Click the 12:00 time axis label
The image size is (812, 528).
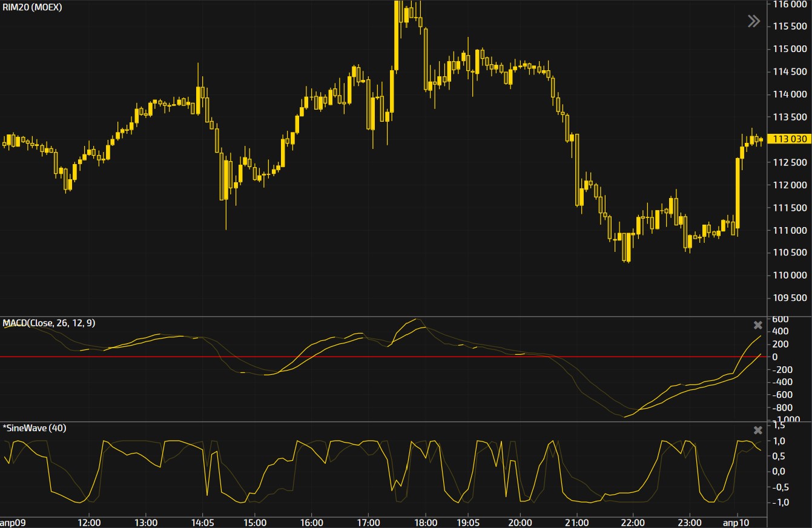coord(89,523)
